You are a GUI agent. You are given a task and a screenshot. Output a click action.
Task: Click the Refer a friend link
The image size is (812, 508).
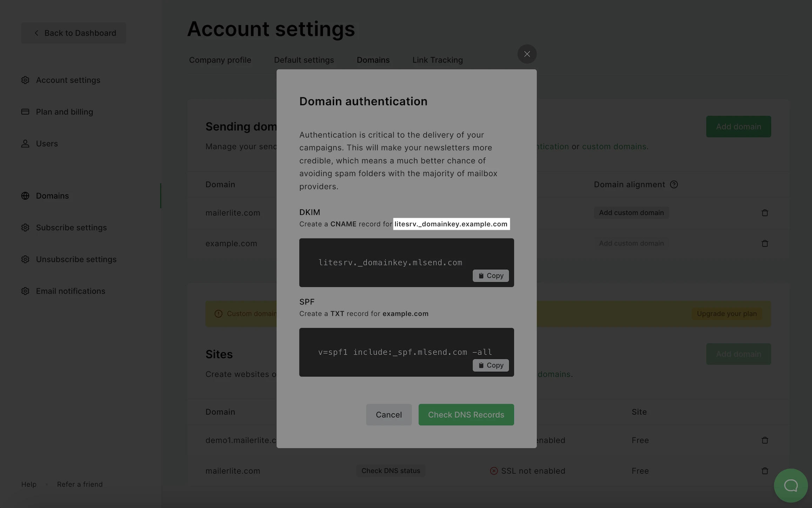[80, 484]
